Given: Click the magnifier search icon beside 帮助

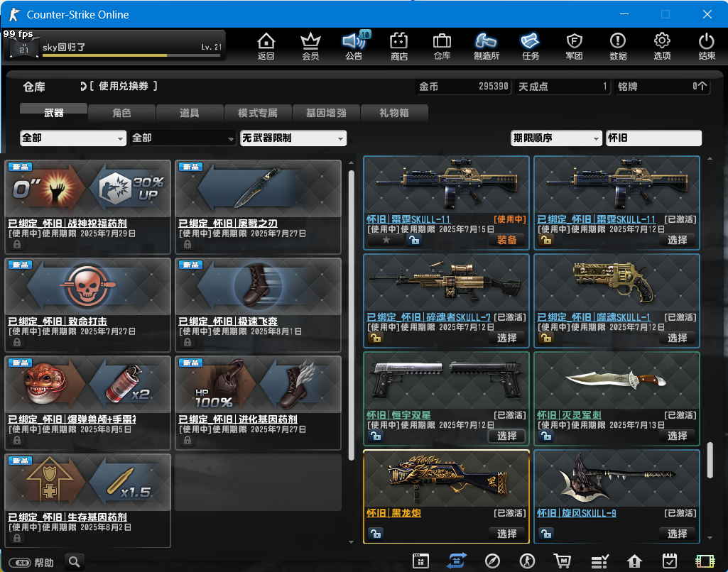Looking at the screenshot, I should coord(75,562).
